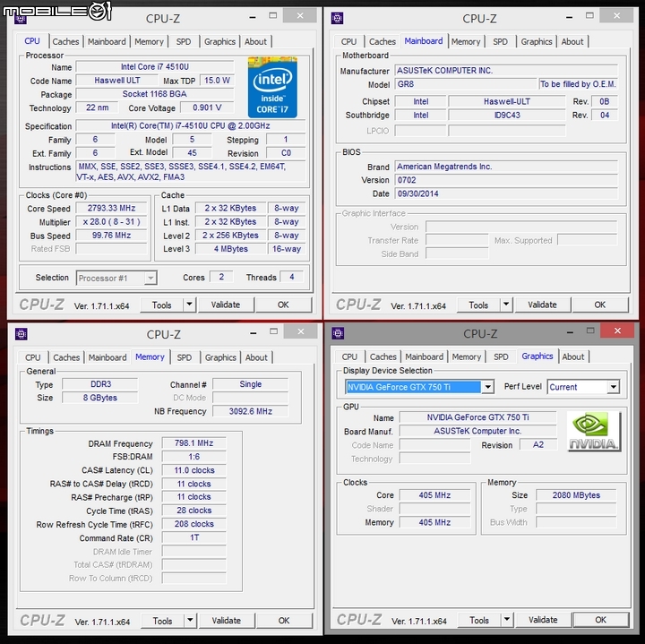Click NB Frequency value 3092.6 MHz

tap(251, 411)
